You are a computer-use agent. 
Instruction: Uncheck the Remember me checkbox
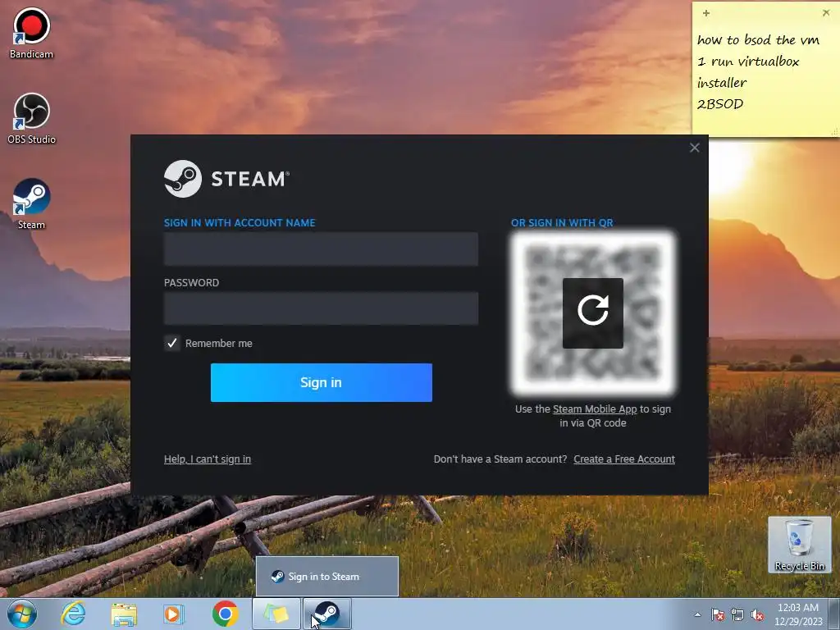click(x=172, y=344)
